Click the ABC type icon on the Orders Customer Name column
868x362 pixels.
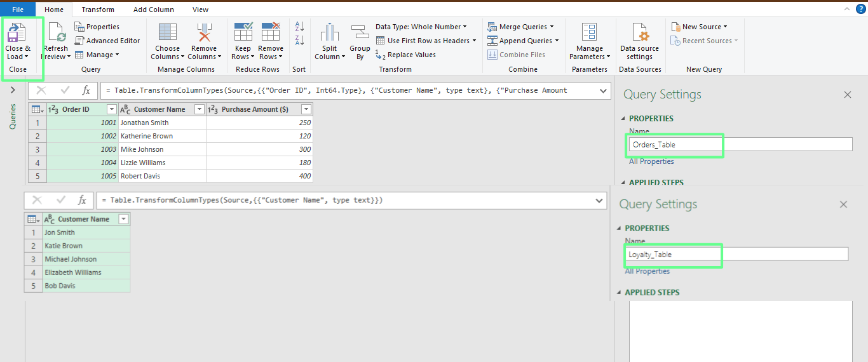tap(125, 109)
